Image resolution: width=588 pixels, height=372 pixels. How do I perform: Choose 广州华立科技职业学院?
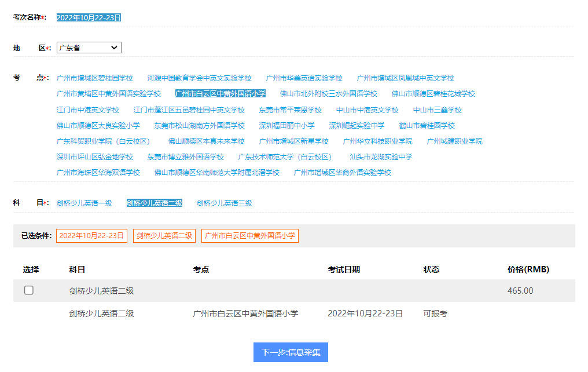point(377,141)
